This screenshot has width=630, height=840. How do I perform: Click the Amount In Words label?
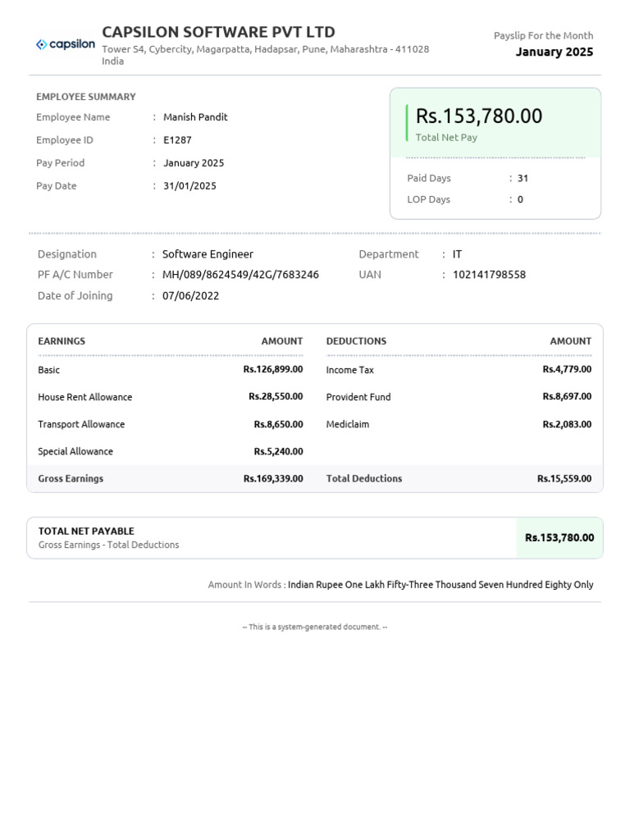244,585
